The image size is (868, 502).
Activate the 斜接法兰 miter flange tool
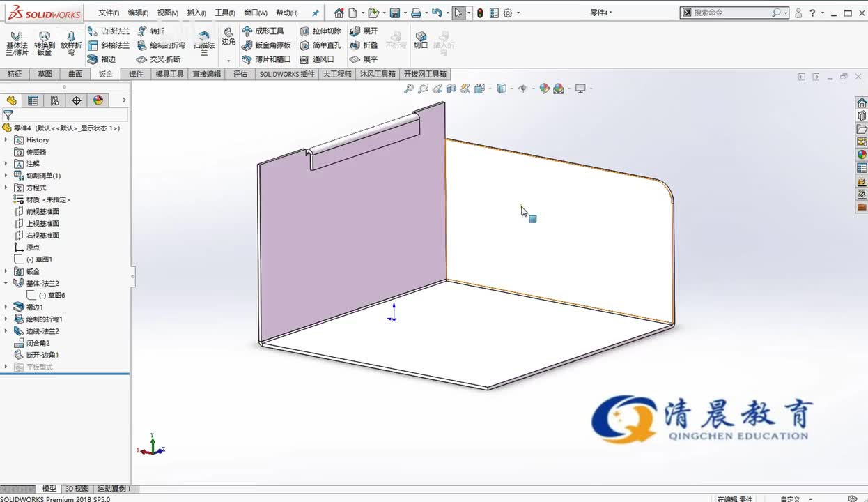click(x=109, y=45)
